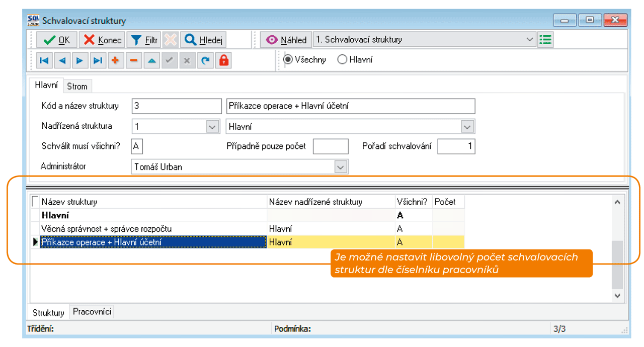Open the Pracovníci tab
Viewport: 644px width, 347px height.
tap(93, 312)
